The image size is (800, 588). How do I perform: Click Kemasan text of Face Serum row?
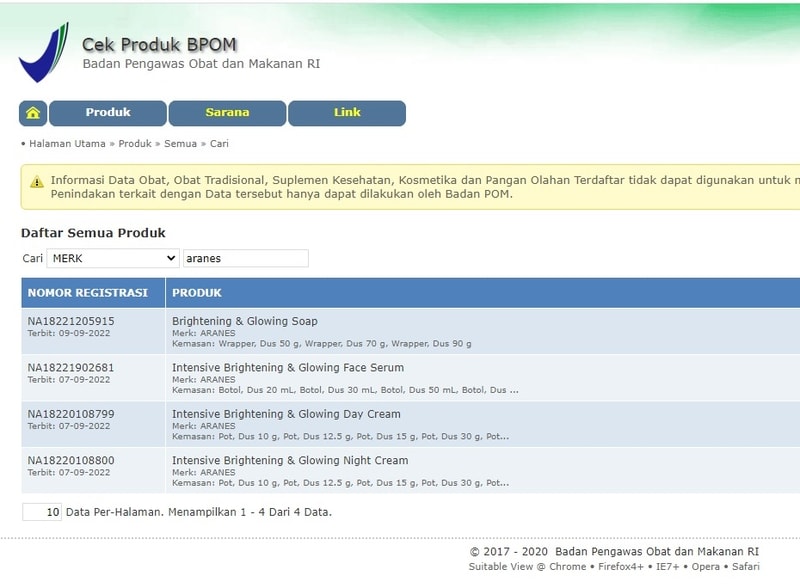pos(345,390)
